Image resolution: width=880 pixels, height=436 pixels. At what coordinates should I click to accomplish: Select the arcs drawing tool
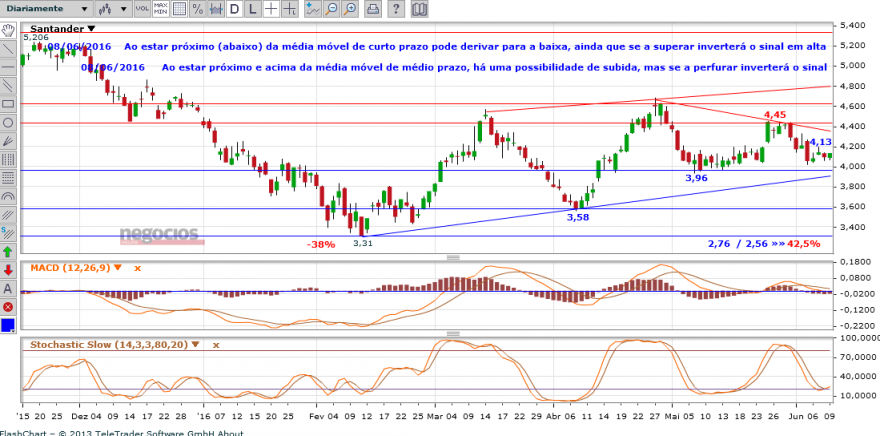[8, 196]
